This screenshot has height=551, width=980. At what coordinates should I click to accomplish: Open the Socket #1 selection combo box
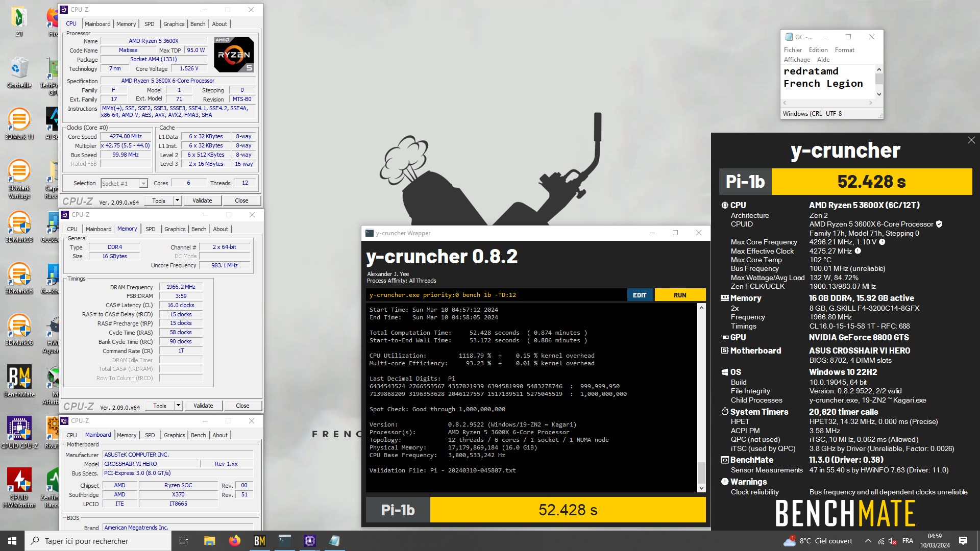tap(124, 183)
